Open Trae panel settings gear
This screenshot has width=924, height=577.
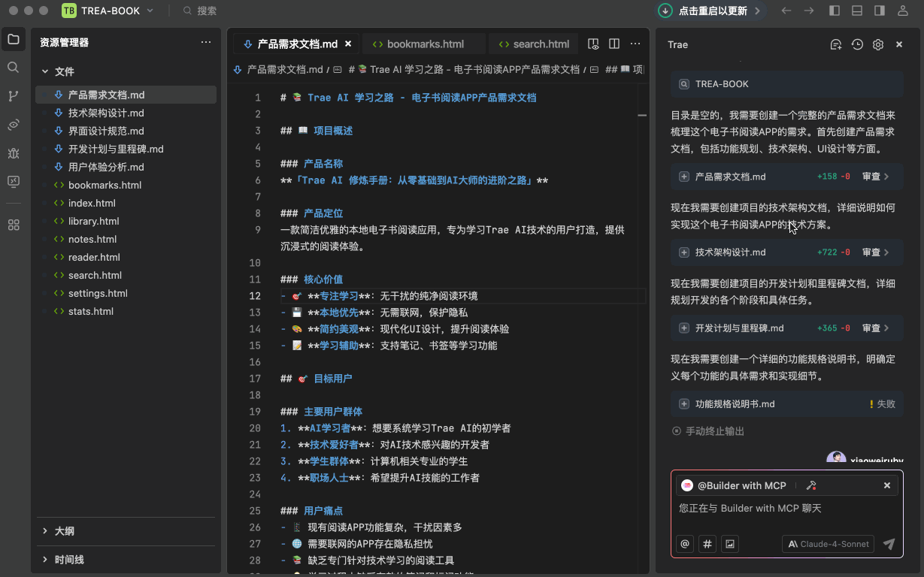[878, 44]
